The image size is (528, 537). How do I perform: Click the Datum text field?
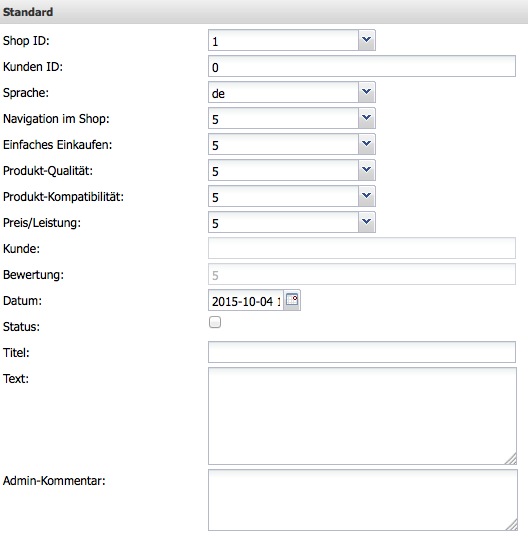[246, 300]
